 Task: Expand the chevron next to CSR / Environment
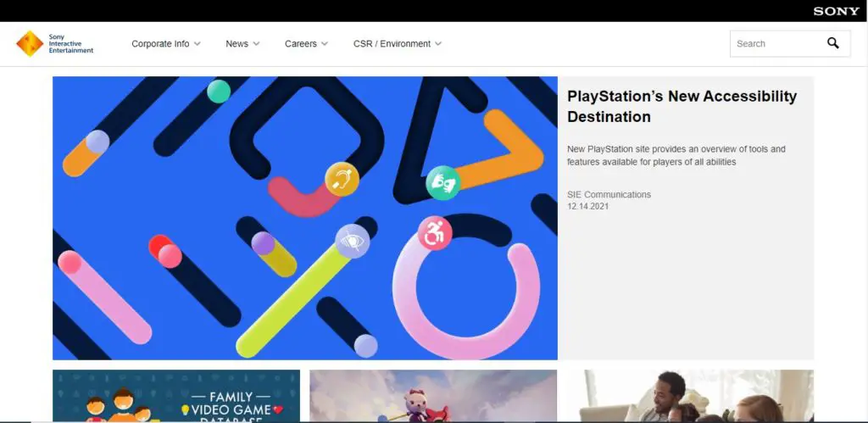coord(438,44)
